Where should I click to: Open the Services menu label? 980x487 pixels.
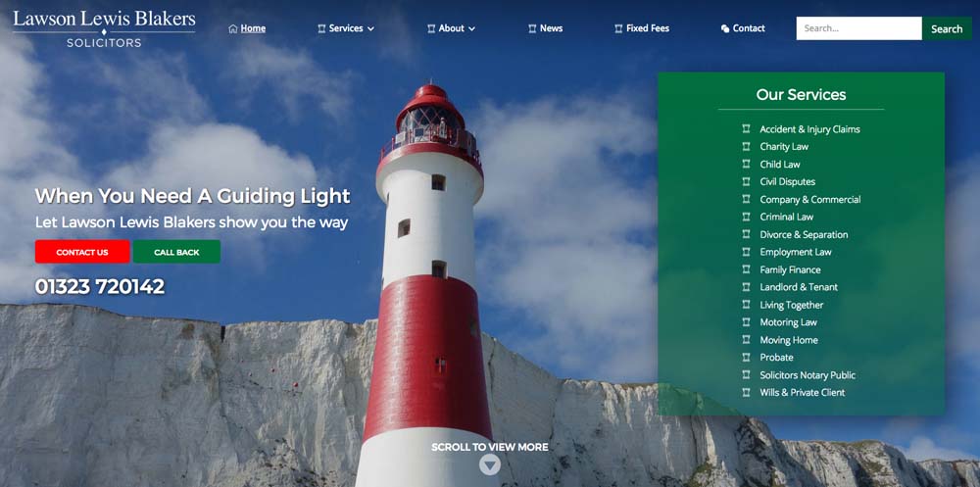pyautogui.click(x=346, y=28)
